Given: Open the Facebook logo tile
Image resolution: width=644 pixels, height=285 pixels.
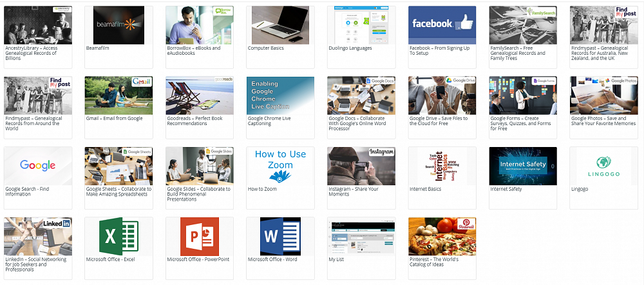Looking at the screenshot, I should pyautogui.click(x=442, y=25).
